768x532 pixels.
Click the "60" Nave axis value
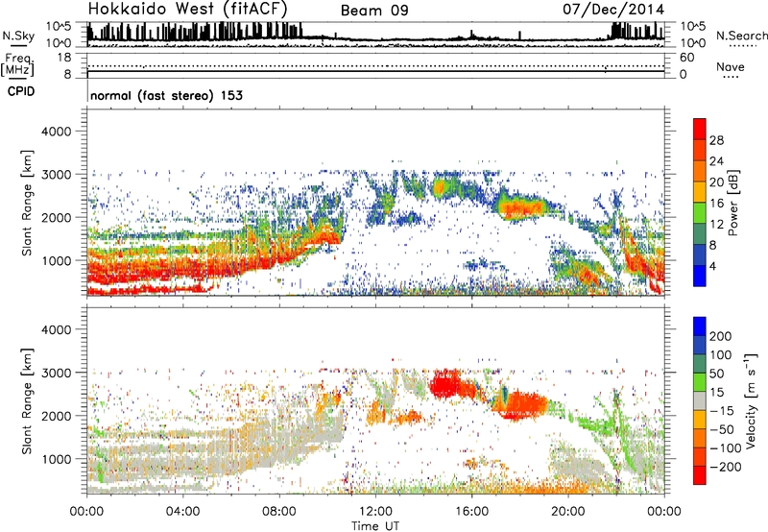click(686, 58)
